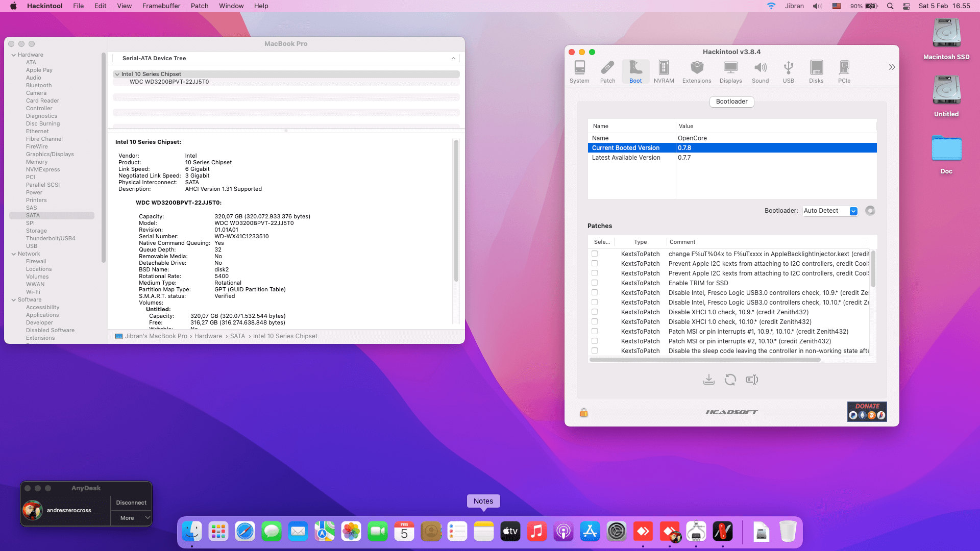980x551 pixels.
Task: Open the NVRAM section
Action: [664, 72]
